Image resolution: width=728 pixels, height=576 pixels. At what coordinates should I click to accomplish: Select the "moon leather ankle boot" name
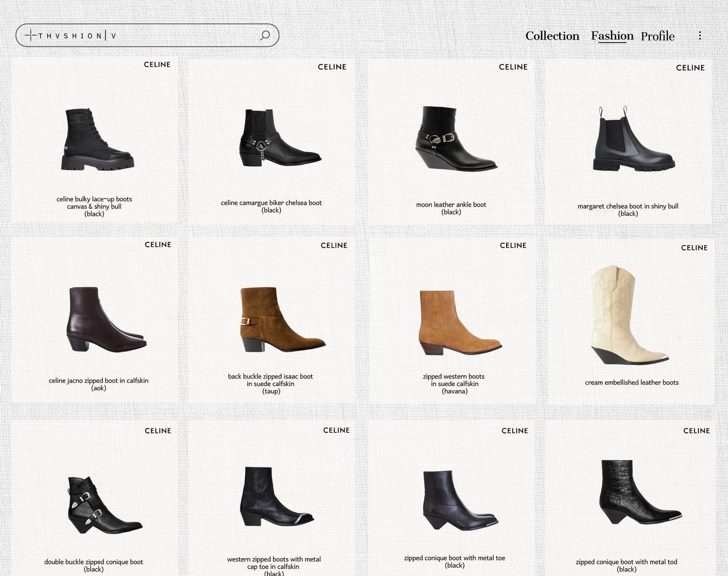pyautogui.click(x=451, y=205)
